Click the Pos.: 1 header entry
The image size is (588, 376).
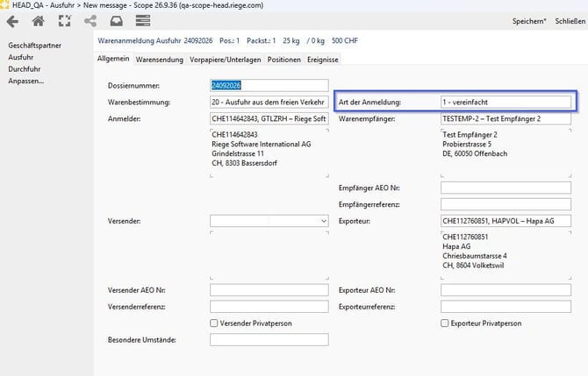click(x=230, y=41)
